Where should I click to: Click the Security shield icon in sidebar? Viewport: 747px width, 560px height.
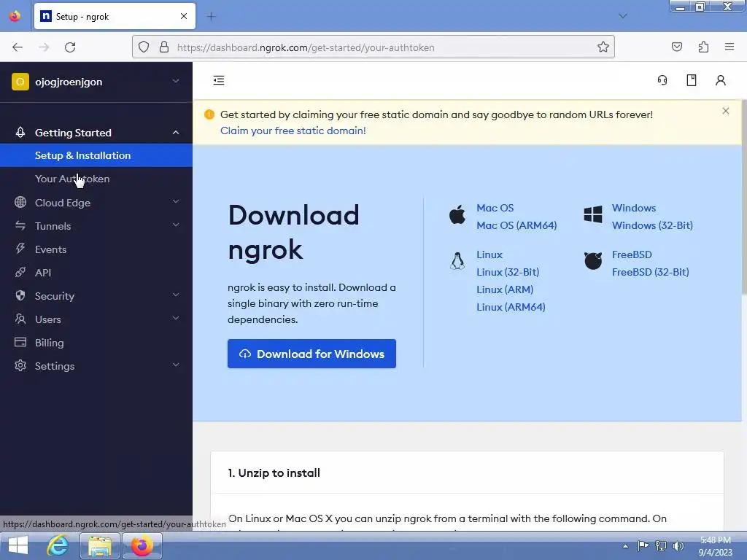[20, 296]
